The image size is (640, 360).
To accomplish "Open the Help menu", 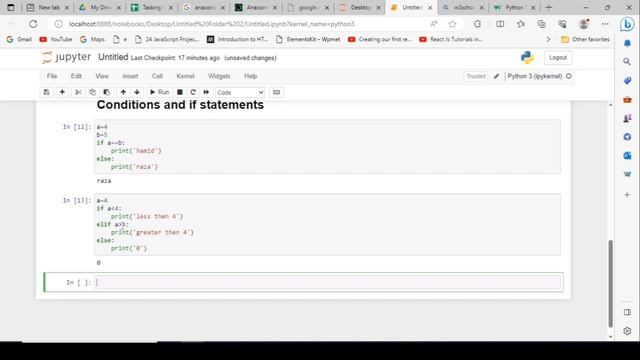I will pos(251,76).
